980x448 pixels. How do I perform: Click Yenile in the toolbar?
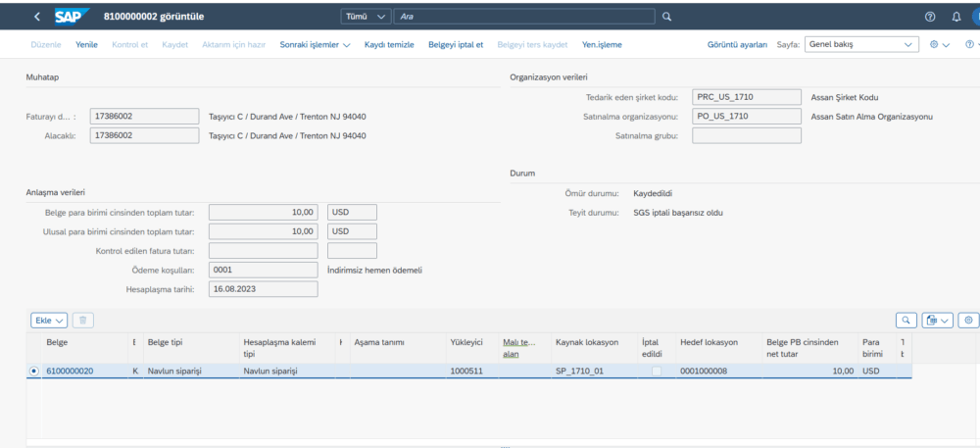coord(87,45)
